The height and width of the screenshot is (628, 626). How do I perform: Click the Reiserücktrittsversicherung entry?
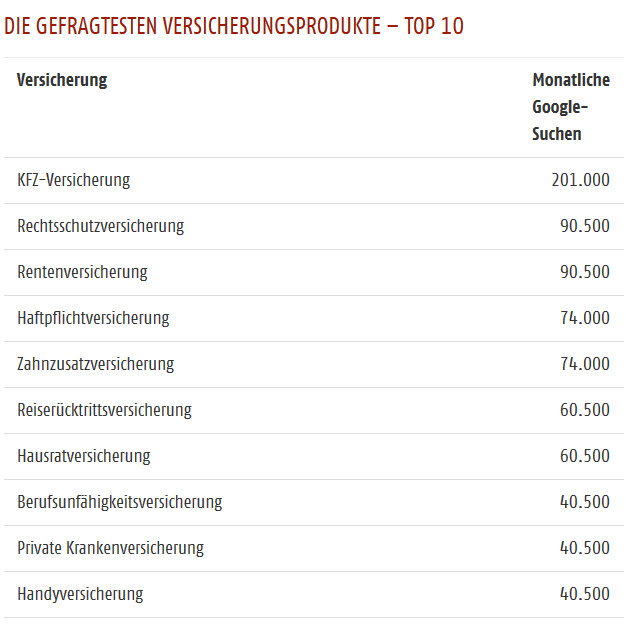click(x=105, y=410)
